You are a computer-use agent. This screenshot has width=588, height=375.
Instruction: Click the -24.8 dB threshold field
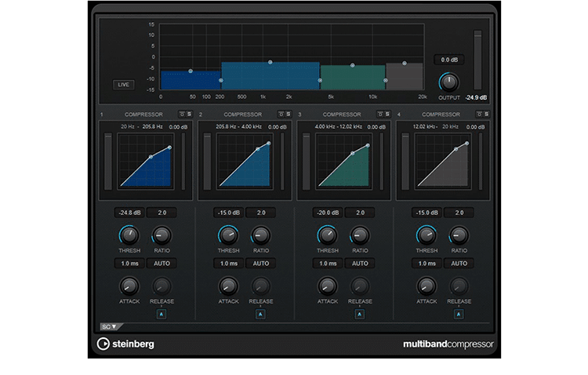point(129,213)
